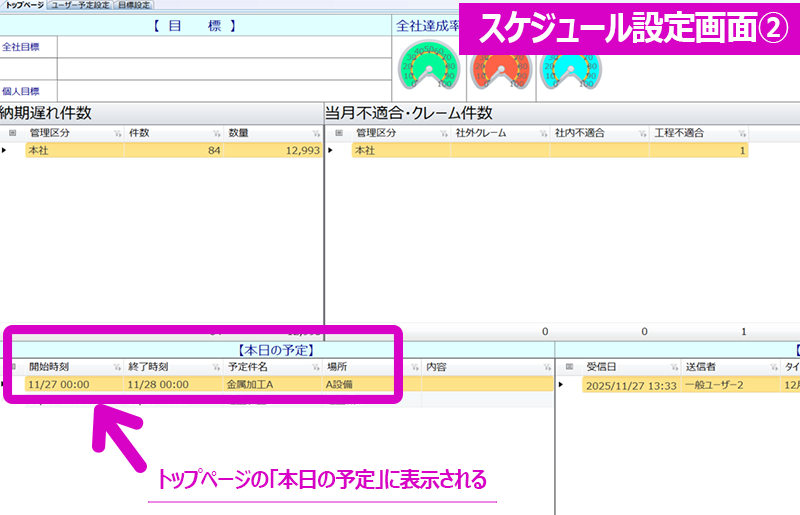Sort by 管理区分 in 納期遅れ件数 table
Image resolution: width=800 pixels, height=515 pixels.
(60, 133)
